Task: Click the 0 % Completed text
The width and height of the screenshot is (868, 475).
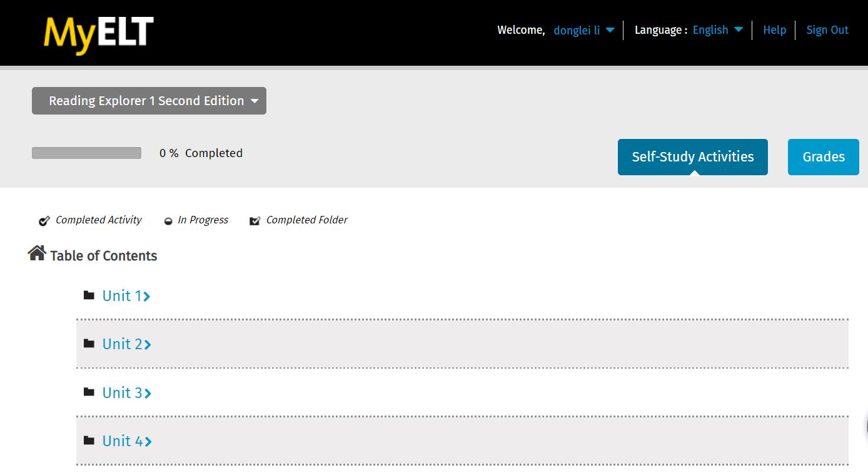Action: point(201,153)
